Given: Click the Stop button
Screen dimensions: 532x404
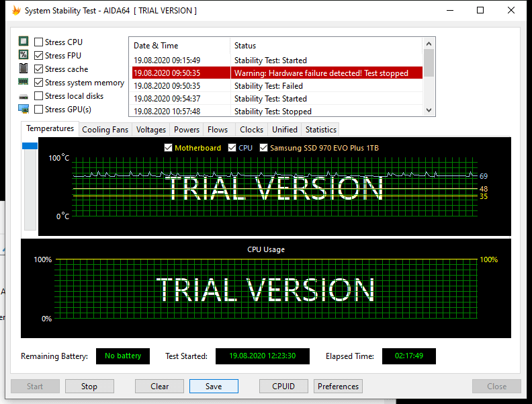Looking at the screenshot, I should [89, 387].
